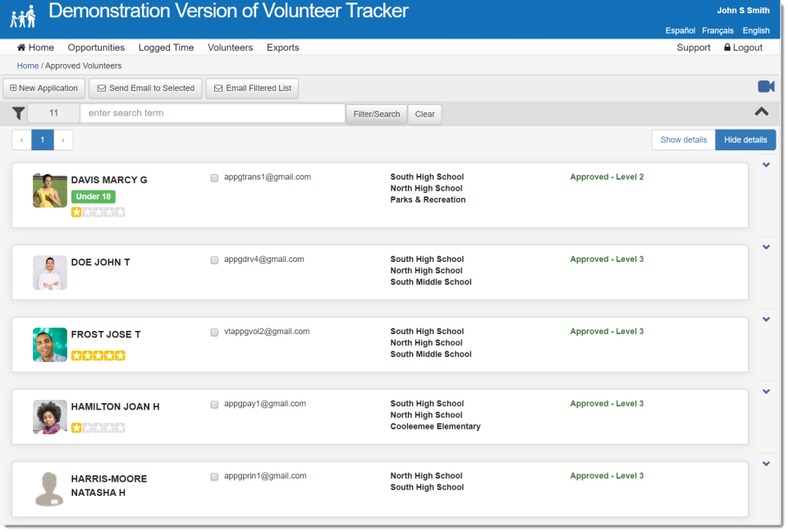Click the Volunteer Tracker family logo icon
This screenshot has width=788, height=532.
(23, 17)
